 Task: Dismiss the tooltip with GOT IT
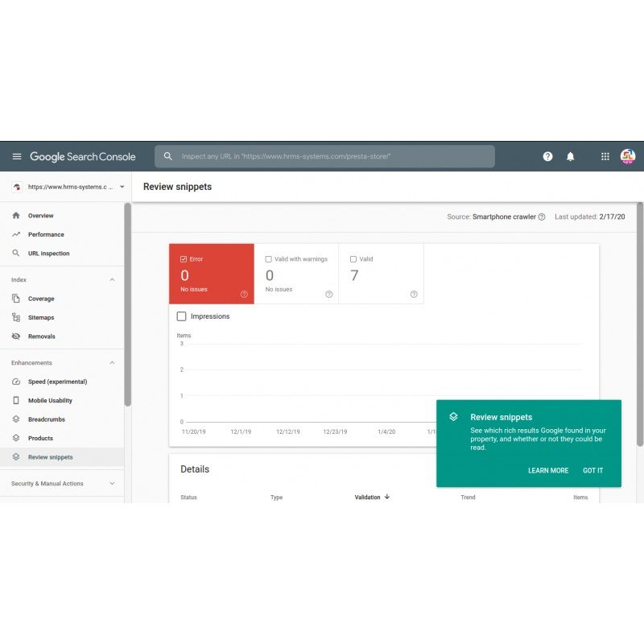tap(593, 471)
